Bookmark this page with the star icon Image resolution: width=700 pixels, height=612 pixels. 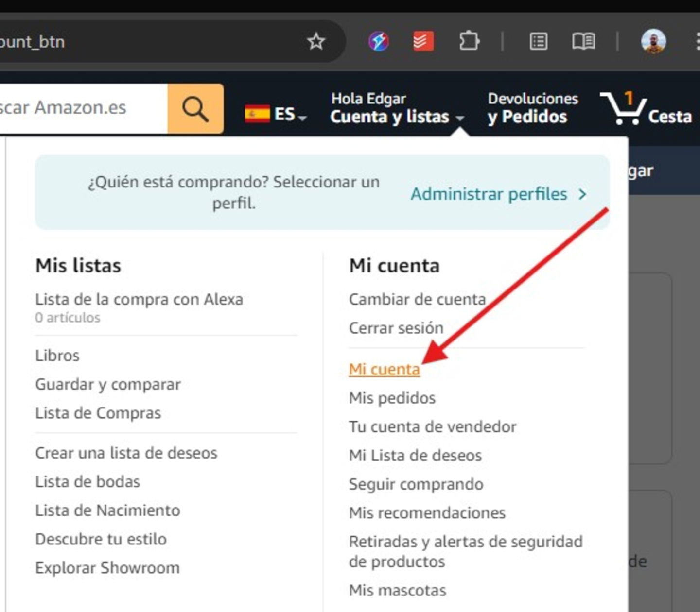316,42
